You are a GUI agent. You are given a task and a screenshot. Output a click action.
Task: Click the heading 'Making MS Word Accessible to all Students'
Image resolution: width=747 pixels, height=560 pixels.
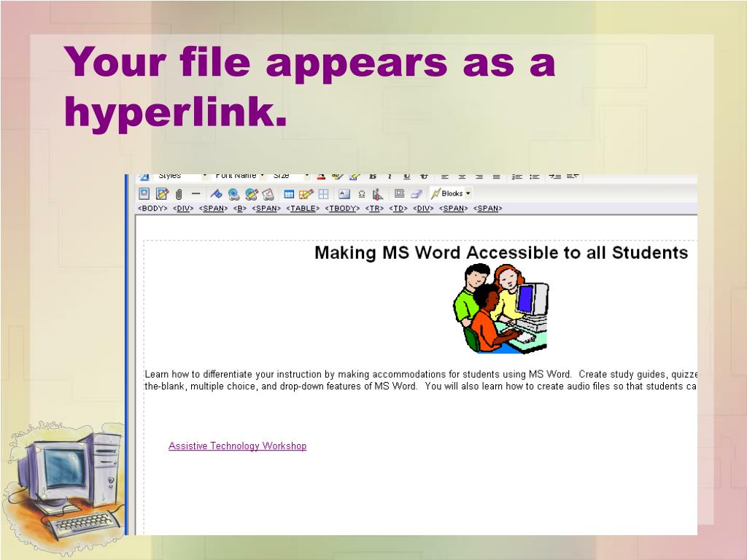pos(501,252)
